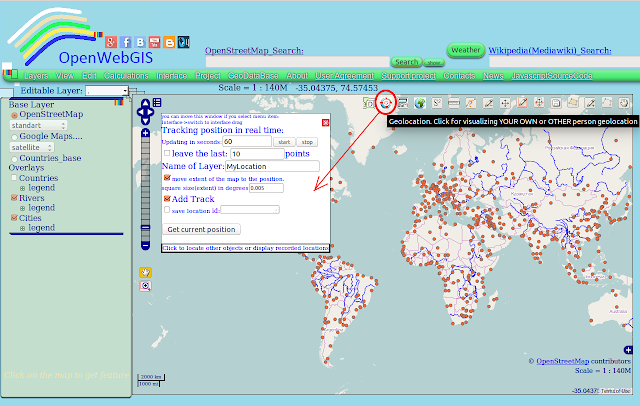Click the Name of Layer 'MyLocation' field
640x406 pixels.
(272, 166)
